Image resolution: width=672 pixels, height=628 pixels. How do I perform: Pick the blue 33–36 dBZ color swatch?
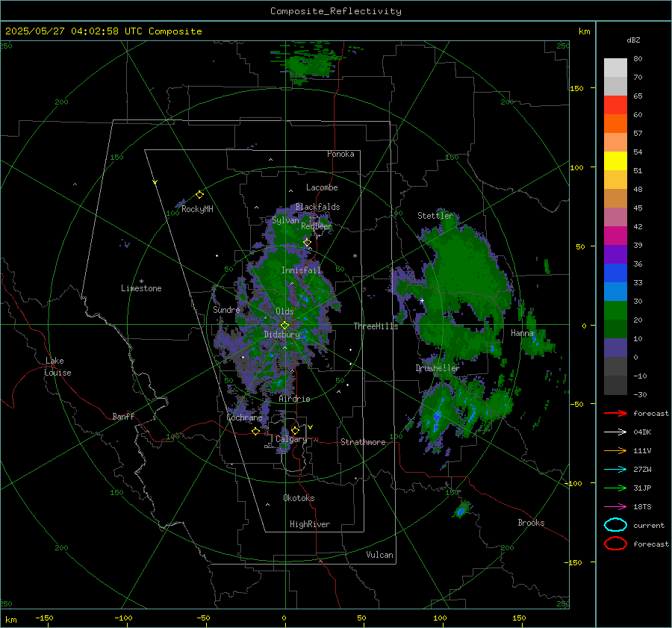pyautogui.click(x=615, y=273)
